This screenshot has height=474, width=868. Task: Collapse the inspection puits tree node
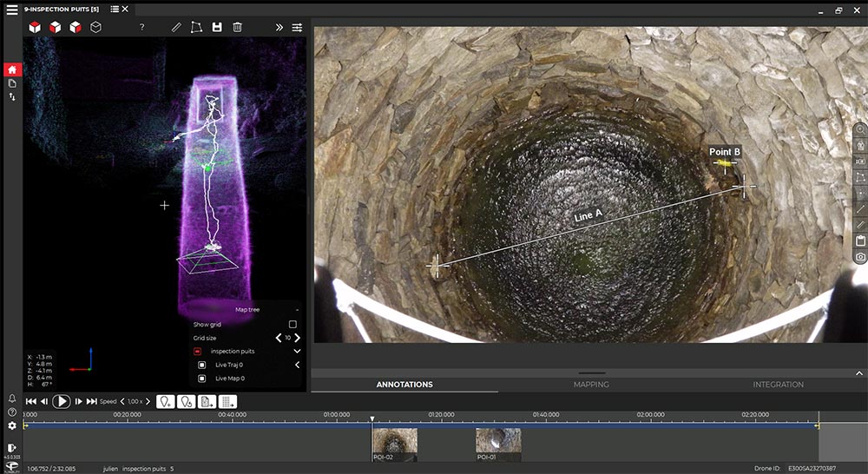[297, 351]
